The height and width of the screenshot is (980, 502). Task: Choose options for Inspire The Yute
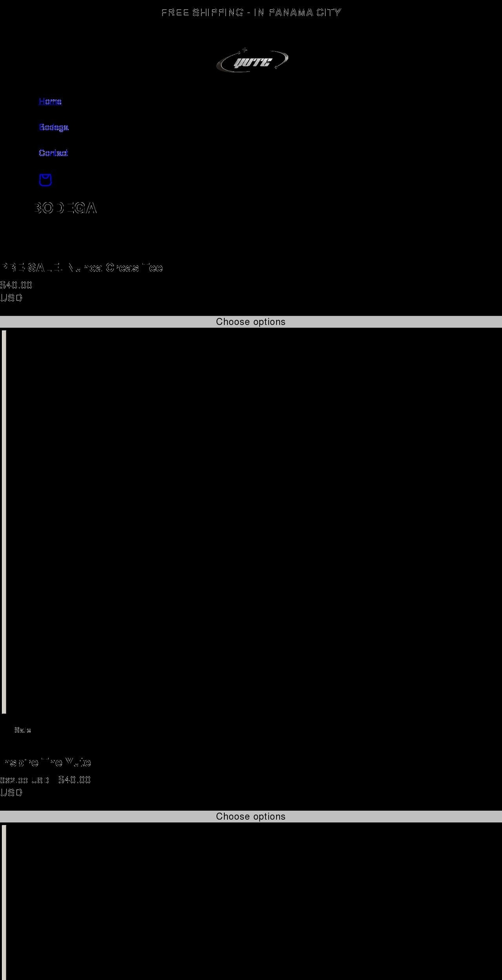coord(251,816)
